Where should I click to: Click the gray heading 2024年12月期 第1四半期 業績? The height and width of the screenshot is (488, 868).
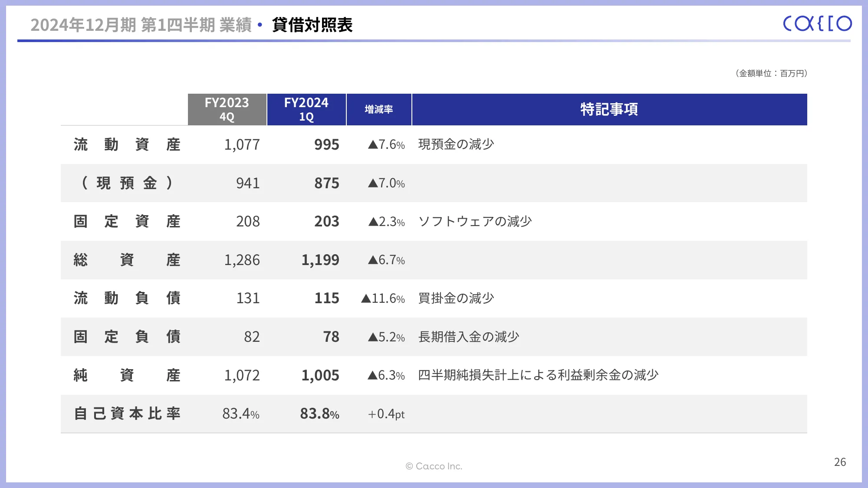(141, 25)
